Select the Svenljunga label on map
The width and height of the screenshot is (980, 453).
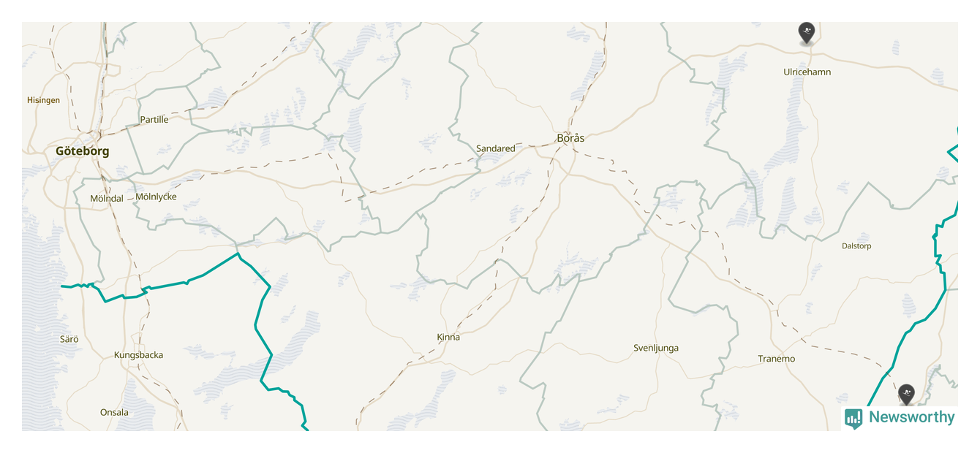[656, 348]
